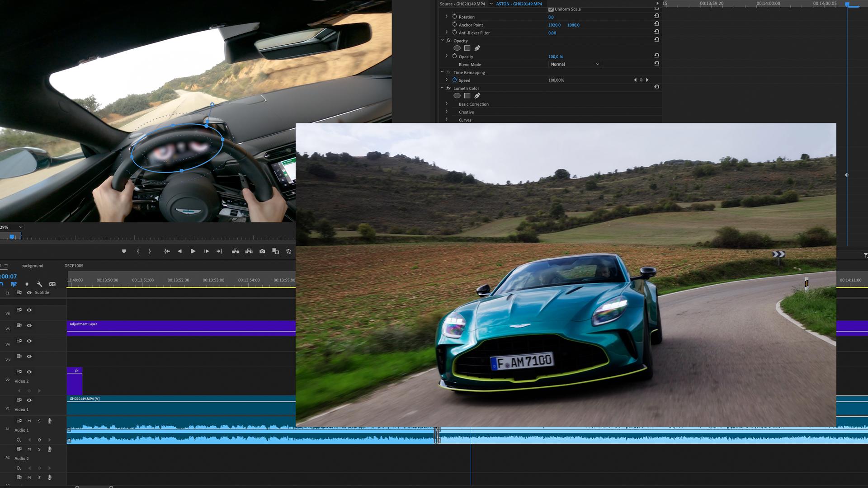The image size is (868, 488).
Task: Create rectangle mask under Lumetri Color
Action: tap(467, 96)
